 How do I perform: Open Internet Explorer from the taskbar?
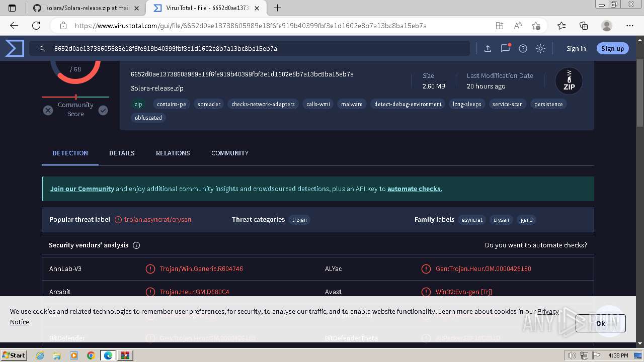pyautogui.click(x=40, y=355)
